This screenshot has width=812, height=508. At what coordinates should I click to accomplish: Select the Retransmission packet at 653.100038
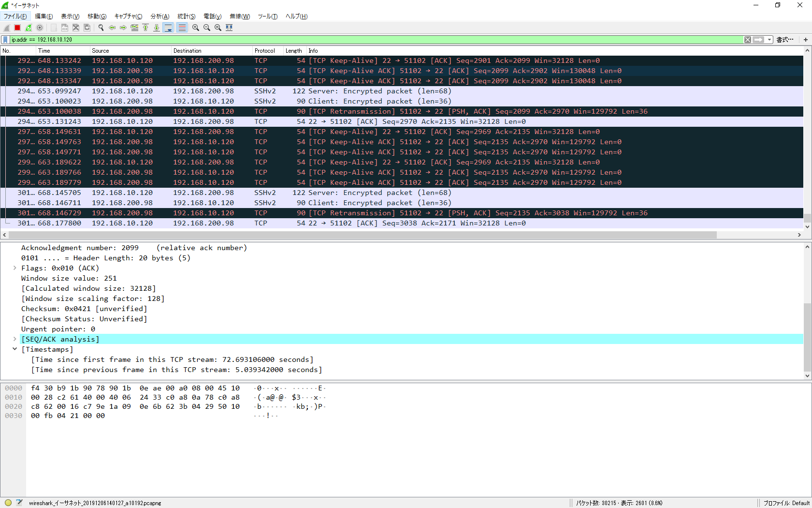point(402,111)
